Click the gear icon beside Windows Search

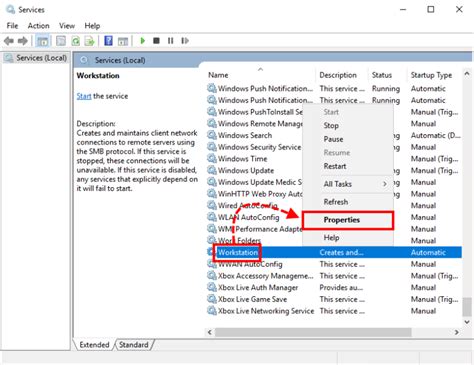212,135
